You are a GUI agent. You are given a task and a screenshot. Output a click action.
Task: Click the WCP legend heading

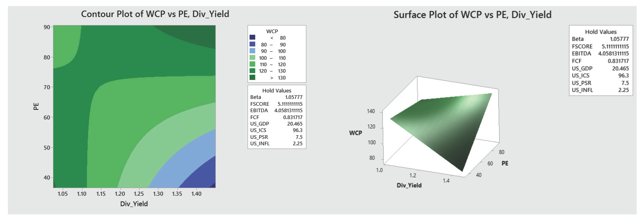272,31
